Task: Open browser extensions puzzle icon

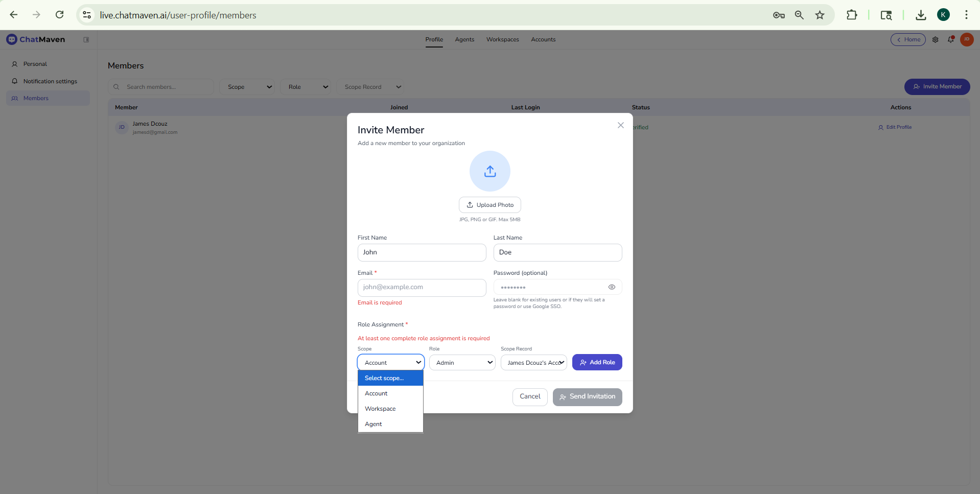Action: coord(851,15)
